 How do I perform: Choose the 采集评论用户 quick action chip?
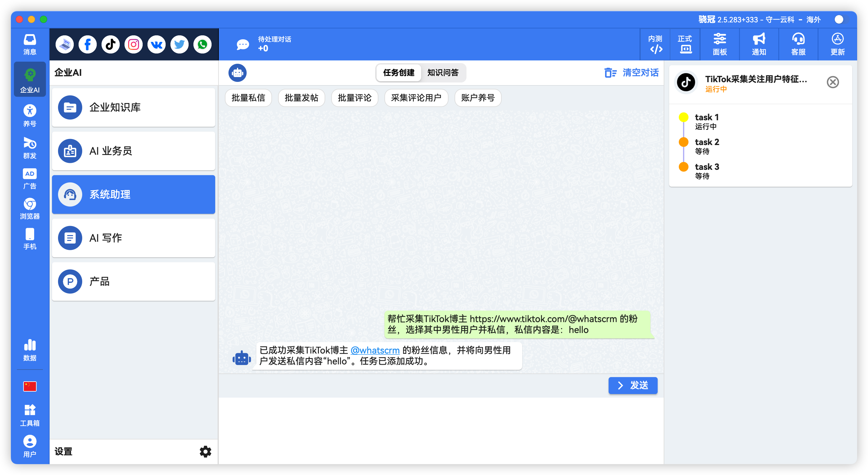pyautogui.click(x=416, y=98)
